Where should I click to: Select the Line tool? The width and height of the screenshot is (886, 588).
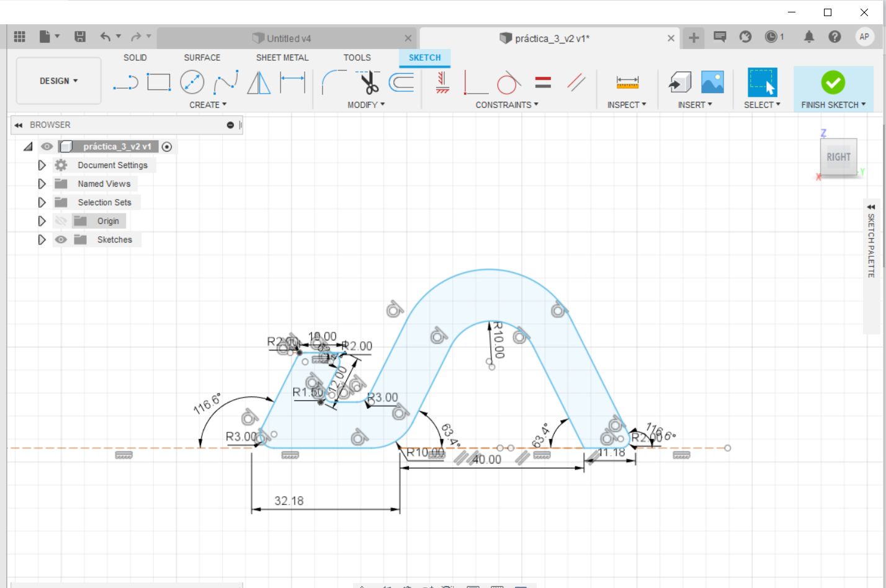(125, 82)
